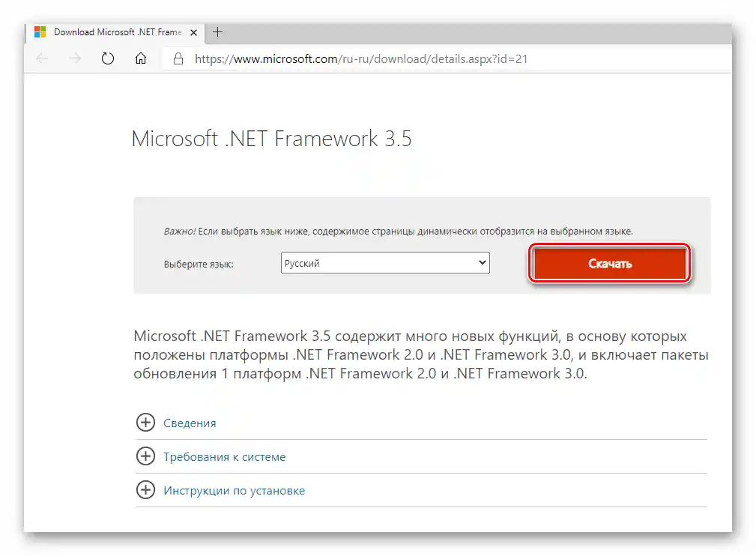This screenshot has width=756, height=556.
Task: Open the Русский language dropdown
Action: click(385, 263)
